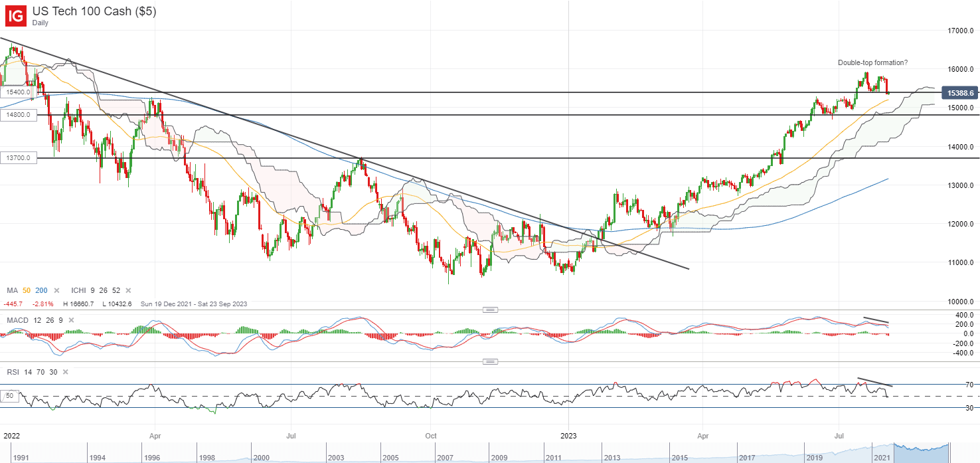Click the current price tag 15388.6
This screenshot has width=980, height=463.
(958, 94)
